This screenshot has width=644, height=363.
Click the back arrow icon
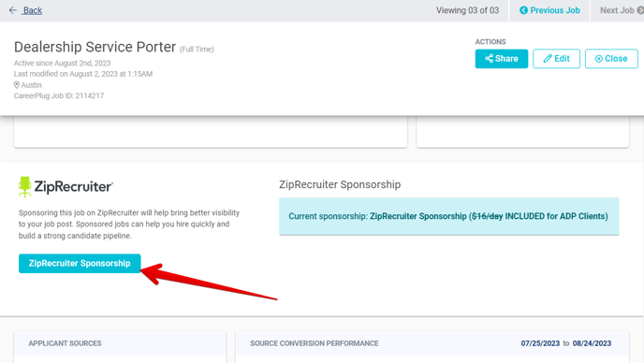click(x=13, y=10)
